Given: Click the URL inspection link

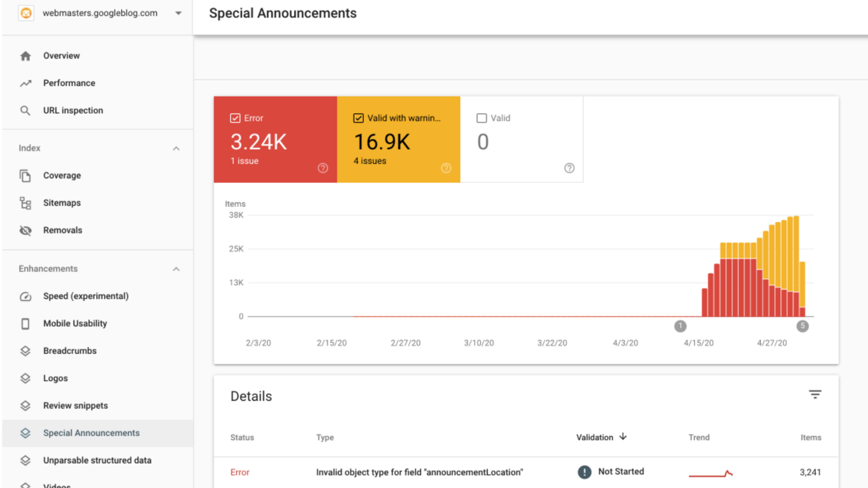Looking at the screenshot, I should coord(73,110).
